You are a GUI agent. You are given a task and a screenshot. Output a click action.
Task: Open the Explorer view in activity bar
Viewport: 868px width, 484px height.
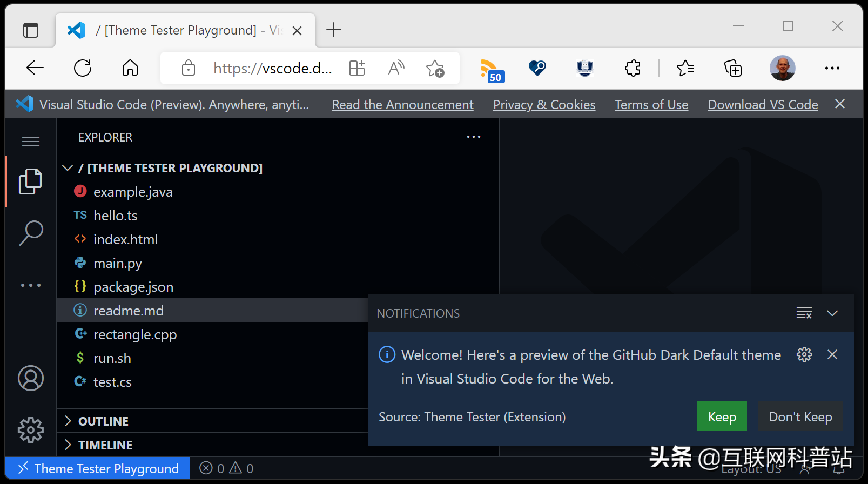click(30, 181)
